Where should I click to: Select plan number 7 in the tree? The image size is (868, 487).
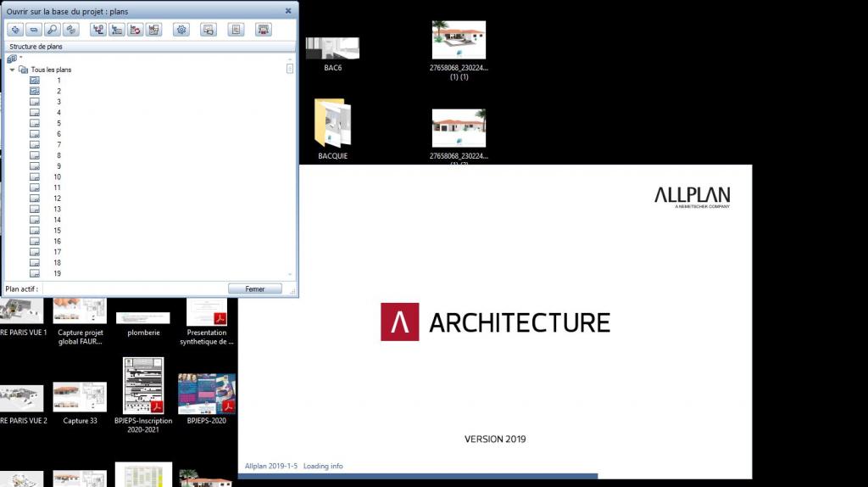coord(58,144)
